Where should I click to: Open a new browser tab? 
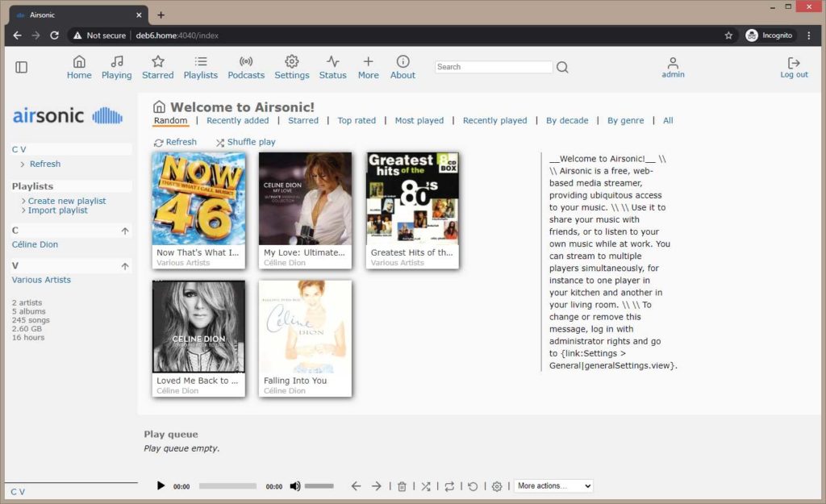pos(161,15)
